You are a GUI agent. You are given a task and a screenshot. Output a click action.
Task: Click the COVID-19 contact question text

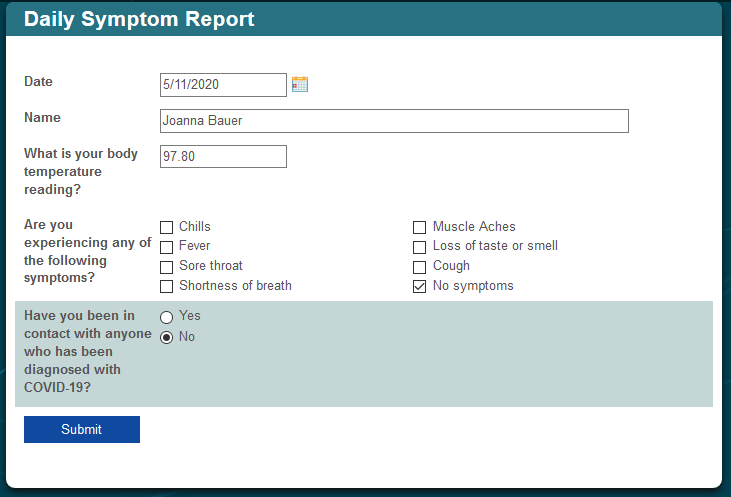click(88, 351)
